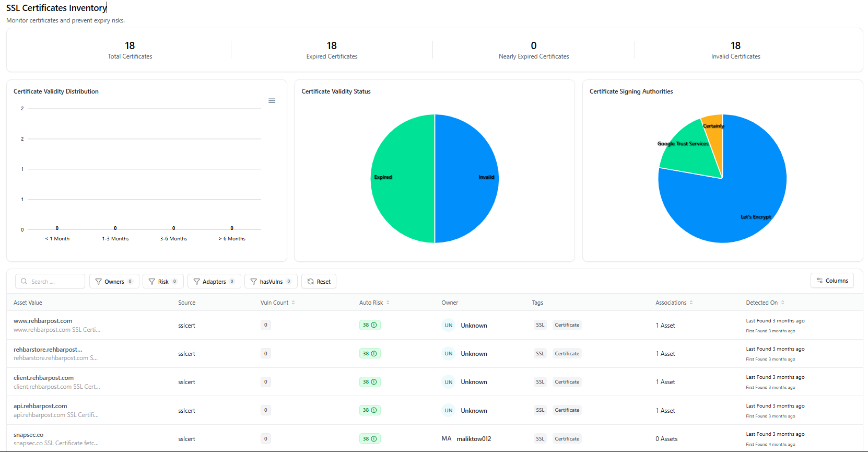Click Nearly Expired Certificates stat
This screenshot has height=452, width=868.
click(534, 50)
